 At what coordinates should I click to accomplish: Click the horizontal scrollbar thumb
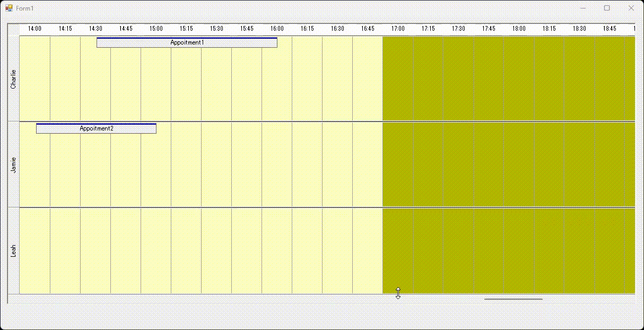(513, 299)
